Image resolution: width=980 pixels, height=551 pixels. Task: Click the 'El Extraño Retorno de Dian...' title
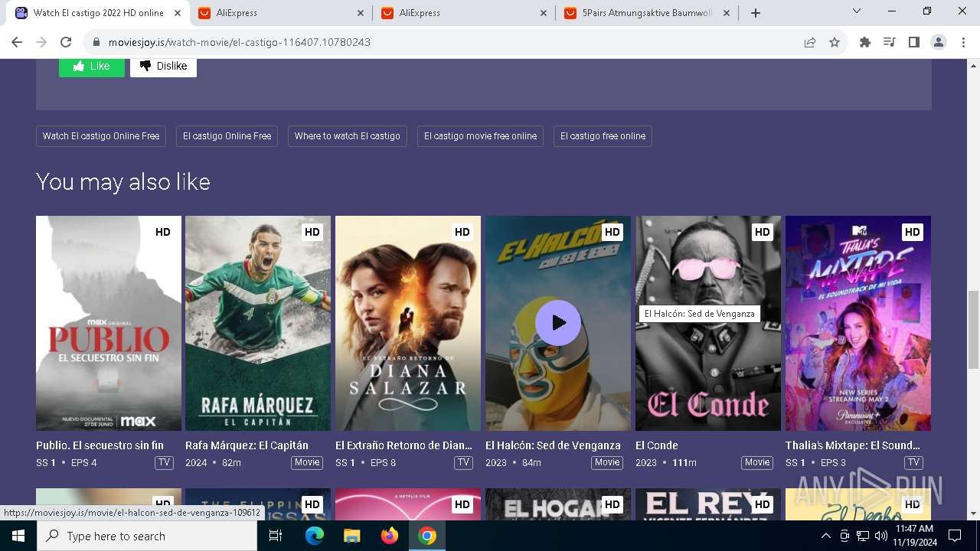pos(403,445)
